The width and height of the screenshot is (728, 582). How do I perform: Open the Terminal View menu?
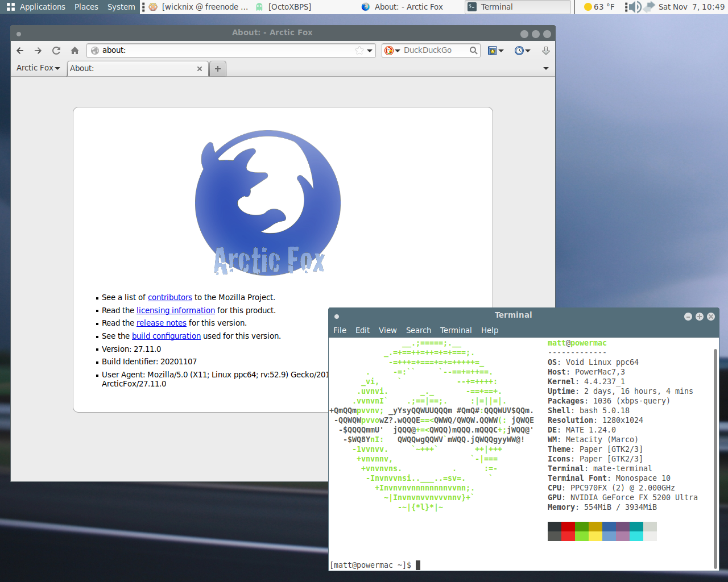point(387,330)
